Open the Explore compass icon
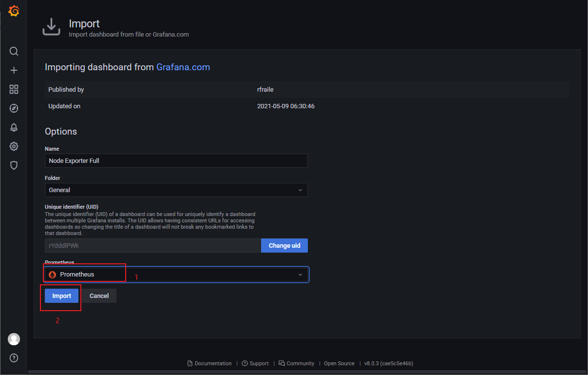The image size is (588, 375). pos(14,108)
